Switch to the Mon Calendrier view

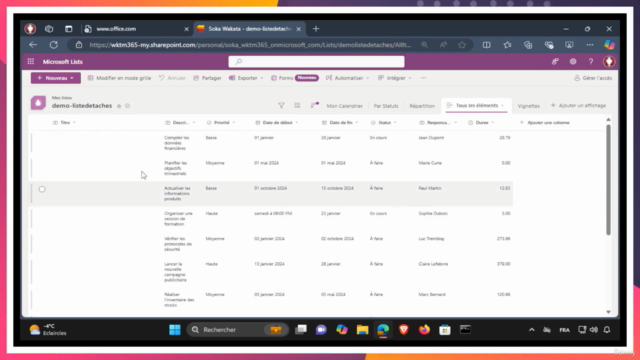(344, 106)
